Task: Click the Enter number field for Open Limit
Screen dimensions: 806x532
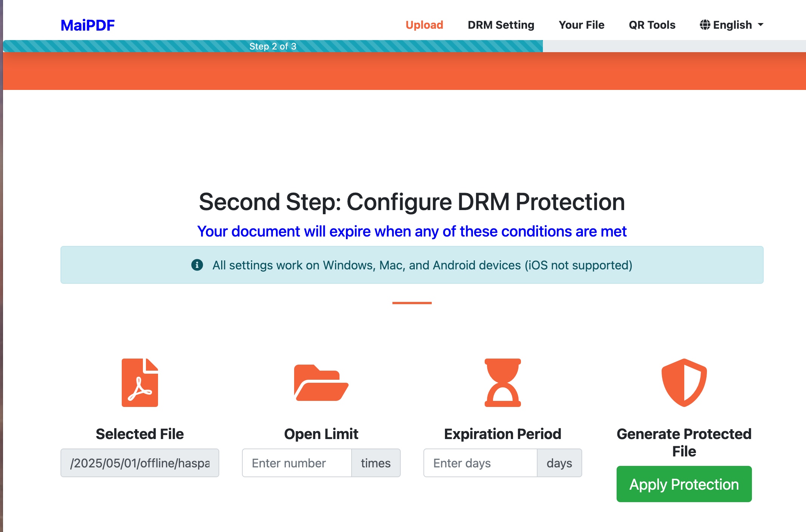Action: point(297,463)
